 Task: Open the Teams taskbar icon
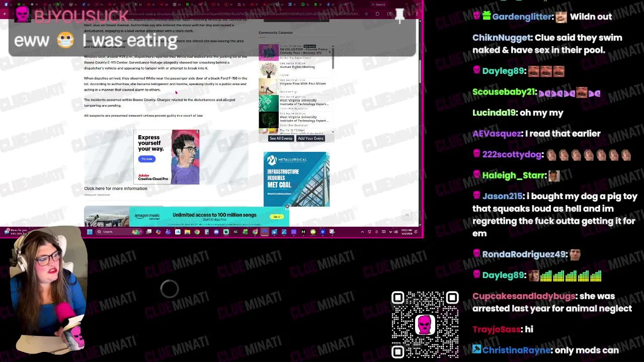coord(168,232)
